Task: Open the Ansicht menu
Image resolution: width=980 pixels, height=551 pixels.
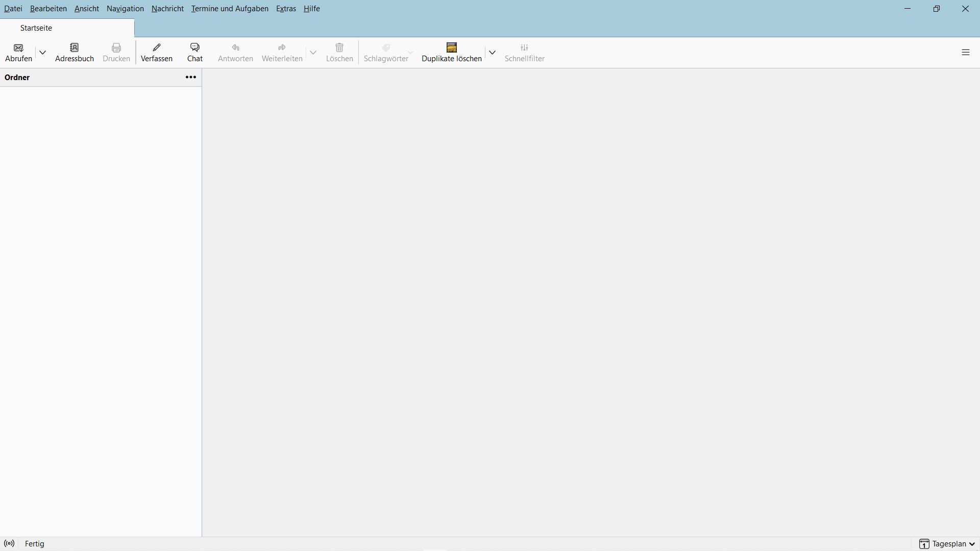Action: (87, 9)
